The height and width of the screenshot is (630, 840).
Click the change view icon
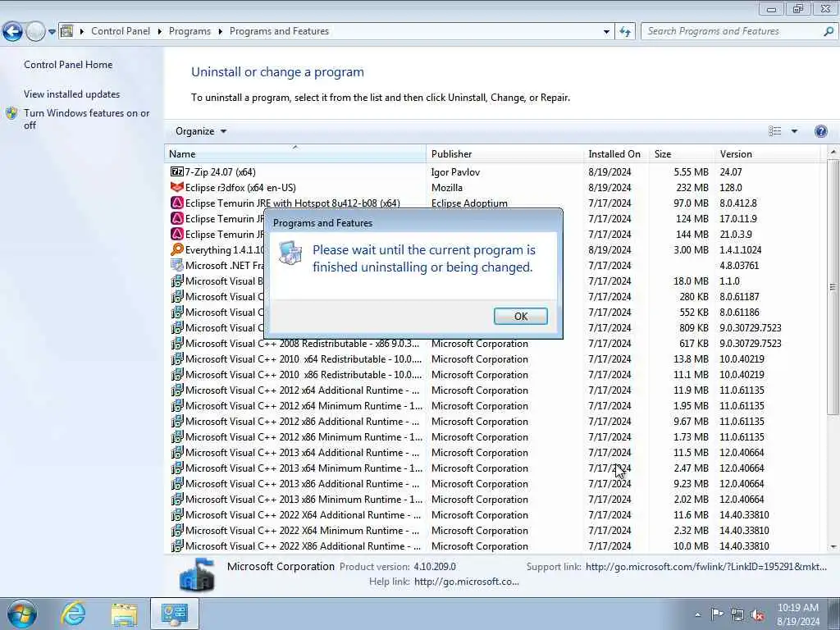(x=774, y=131)
